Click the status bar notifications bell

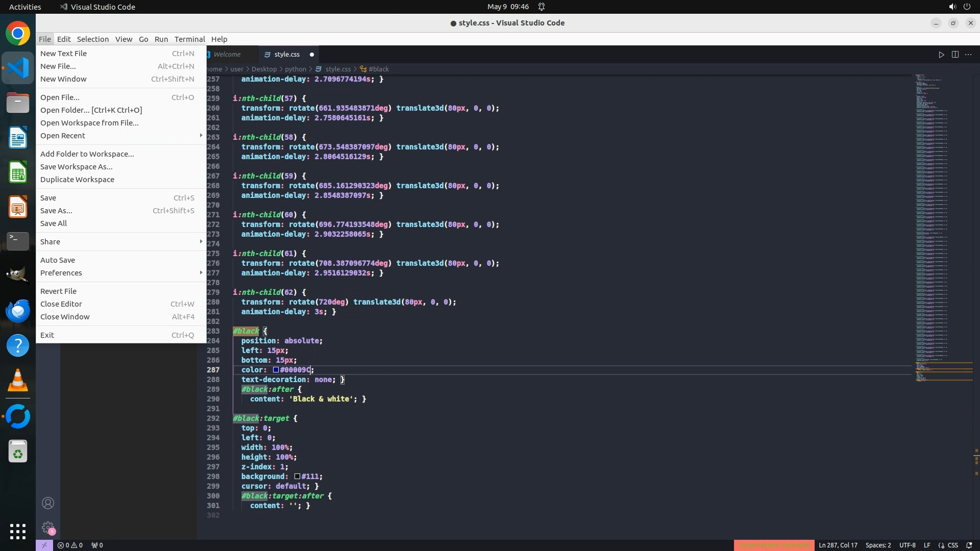point(969,545)
